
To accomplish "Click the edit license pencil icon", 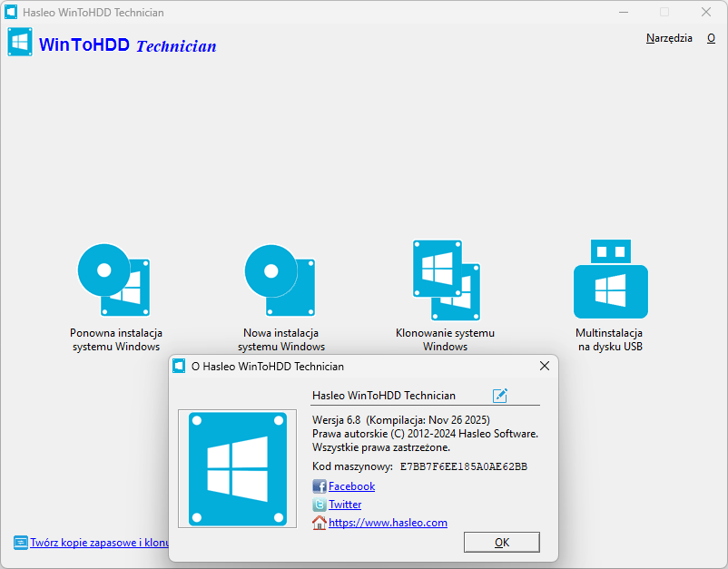I will click(500, 396).
